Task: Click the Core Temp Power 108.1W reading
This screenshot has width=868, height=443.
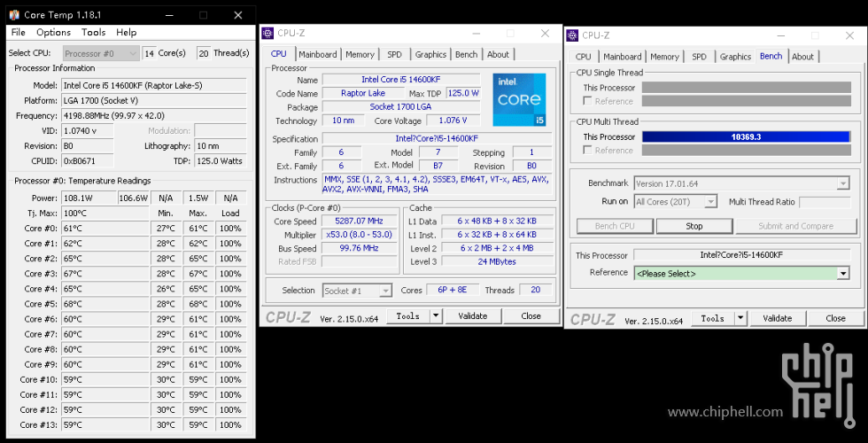Action: click(88, 198)
